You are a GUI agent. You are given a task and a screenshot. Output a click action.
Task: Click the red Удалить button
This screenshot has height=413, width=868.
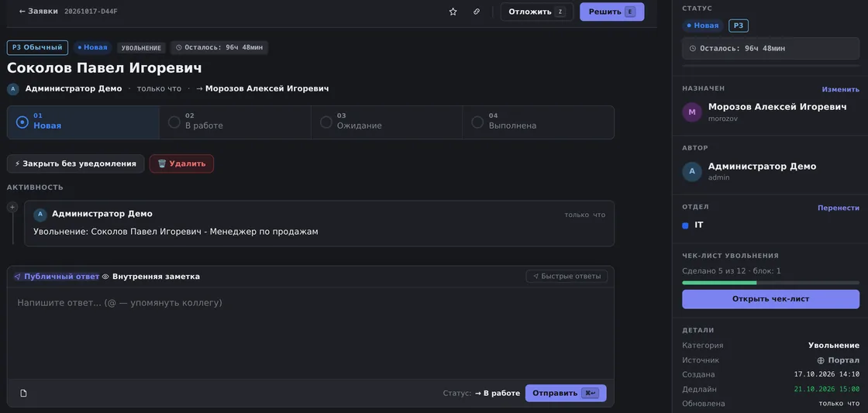(x=181, y=163)
